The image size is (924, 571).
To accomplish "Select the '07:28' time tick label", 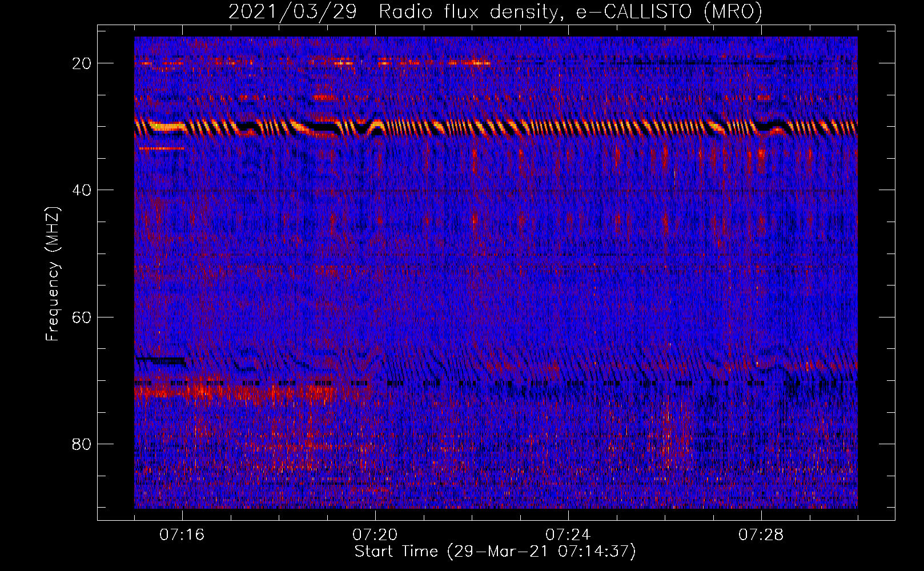I will 761,535.
